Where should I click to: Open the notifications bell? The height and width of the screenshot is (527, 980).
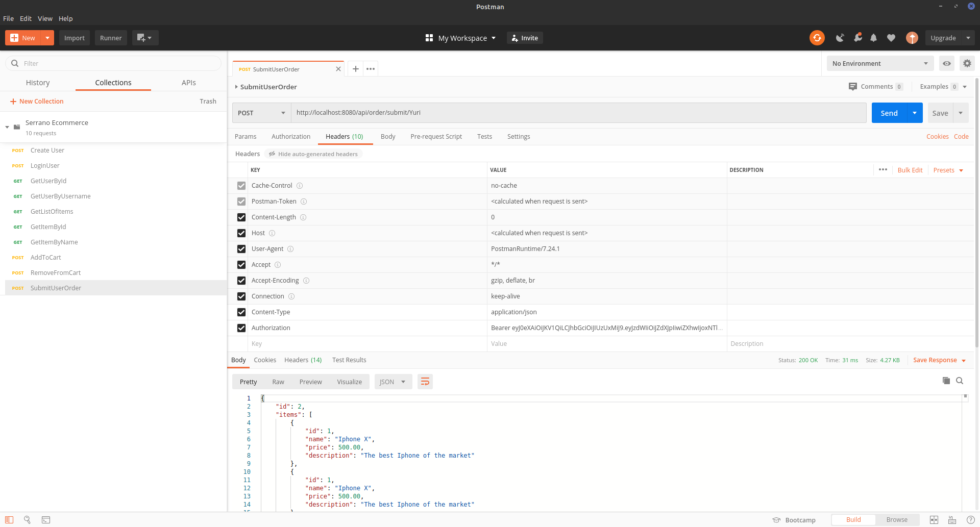(x=874, y=38)
